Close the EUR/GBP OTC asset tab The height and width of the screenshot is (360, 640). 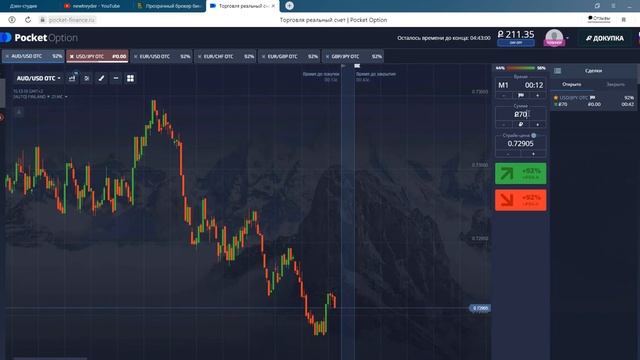point(264,56)
